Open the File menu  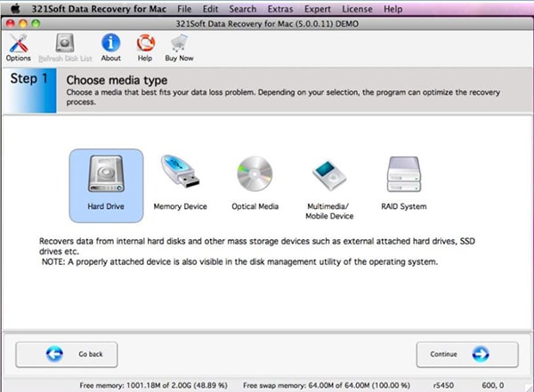[184, 9]
